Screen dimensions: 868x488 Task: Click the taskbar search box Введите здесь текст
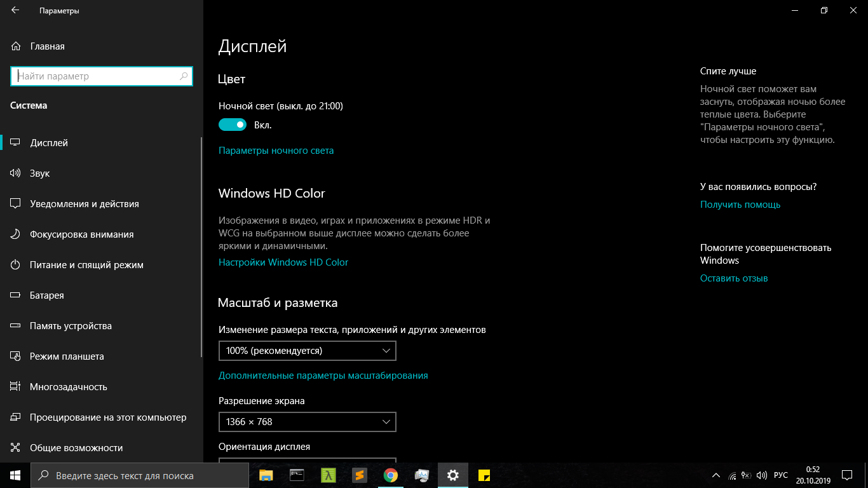pos(140,475)
